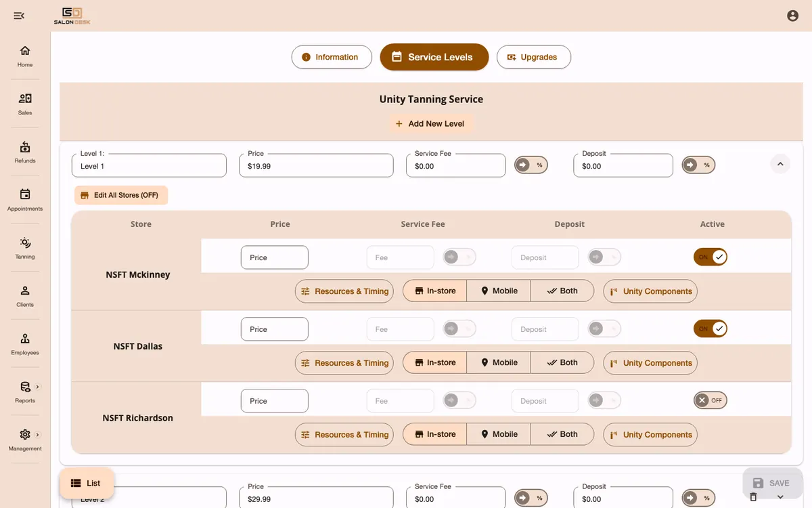Click NSFT Mckinney Price field
Image resolution: width=812 pixels, height=508 pixels.
click(275, 257)
